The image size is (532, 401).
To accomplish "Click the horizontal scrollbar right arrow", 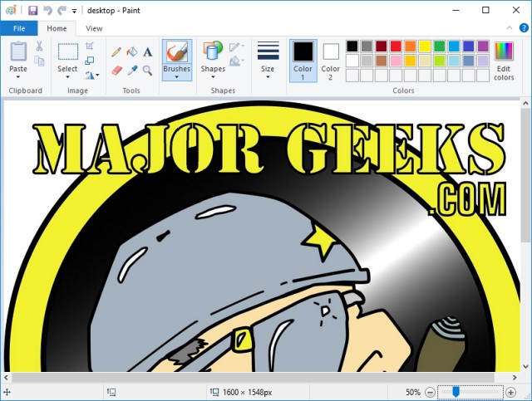I will 515,377.
